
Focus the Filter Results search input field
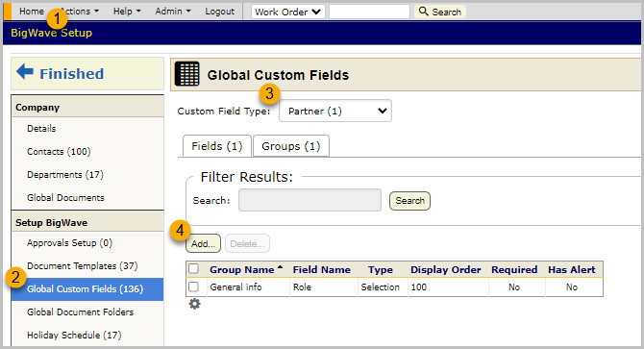tap(310, 200)
